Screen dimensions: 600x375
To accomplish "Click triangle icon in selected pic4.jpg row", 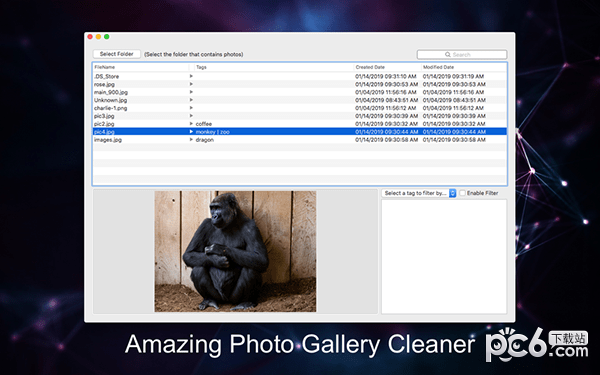I will click(191, 132).
